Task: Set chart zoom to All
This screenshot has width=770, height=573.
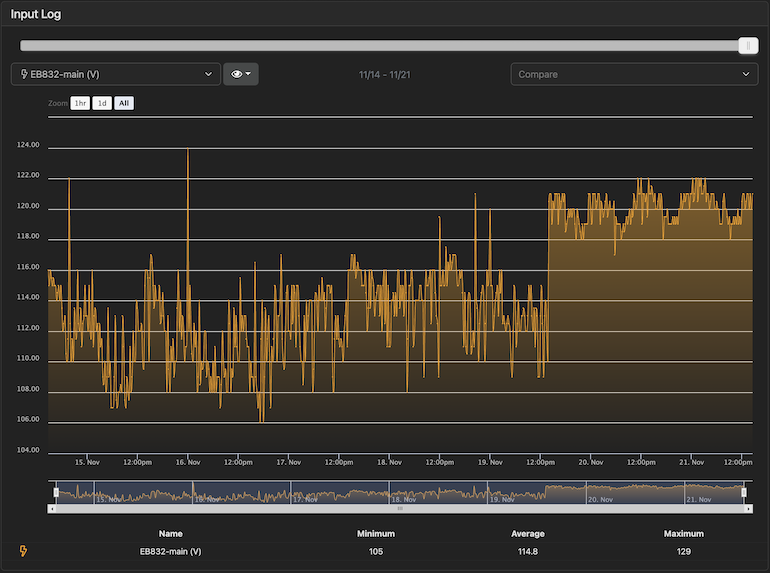Action: click(x=124, y=103)
